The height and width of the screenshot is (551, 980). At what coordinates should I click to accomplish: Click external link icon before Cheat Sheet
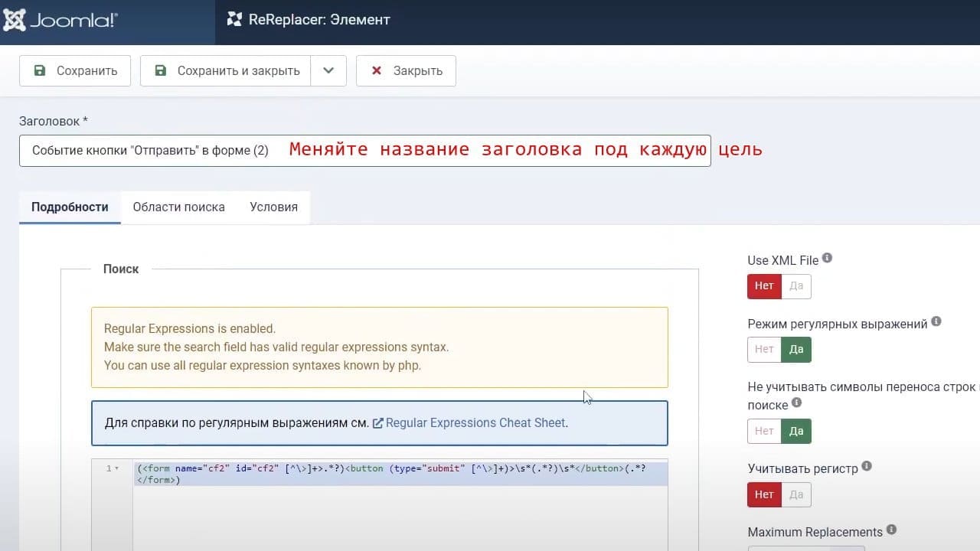(x=377, y=423)
